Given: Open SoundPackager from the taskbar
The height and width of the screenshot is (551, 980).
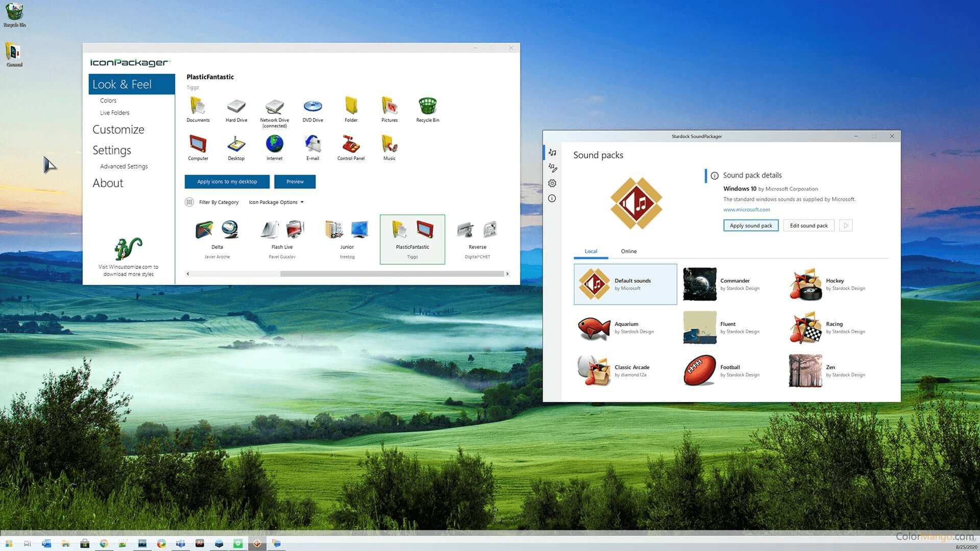Looking at the screenshot, I should (x=257, y=543).
